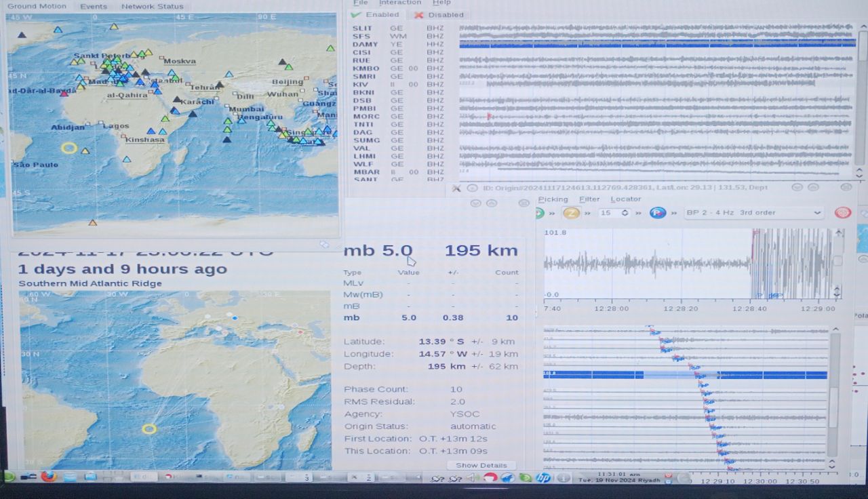Click the HP icon in system tray
The image size is (868, 499).
coord(542,477)
